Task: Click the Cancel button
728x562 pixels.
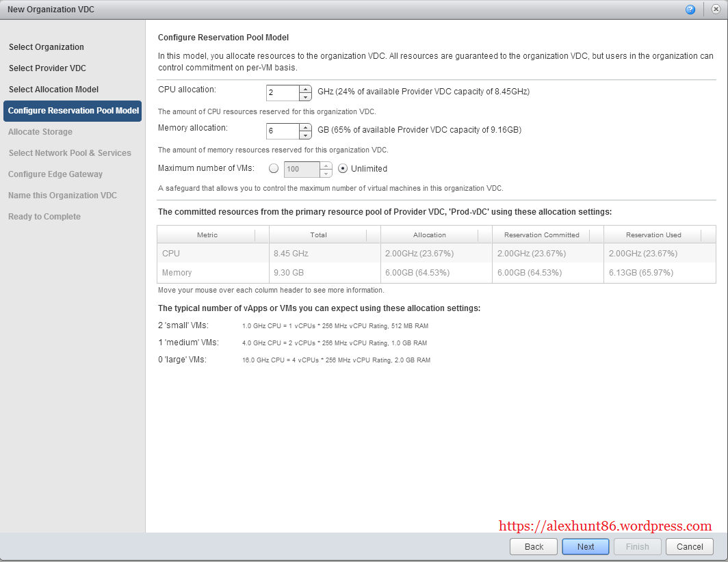Action: [x=690, y=547]
